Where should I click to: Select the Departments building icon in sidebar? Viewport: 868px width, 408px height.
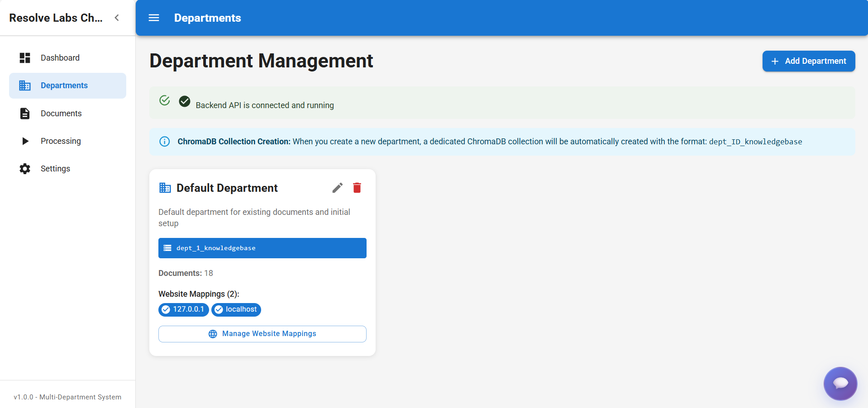pos(24,85)
